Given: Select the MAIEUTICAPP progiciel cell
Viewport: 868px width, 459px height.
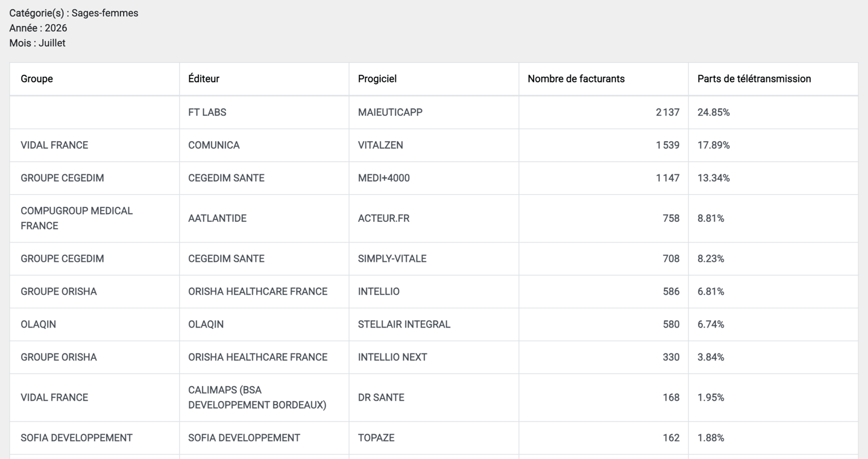Looking at the screenshot, I should pos(434,112).
